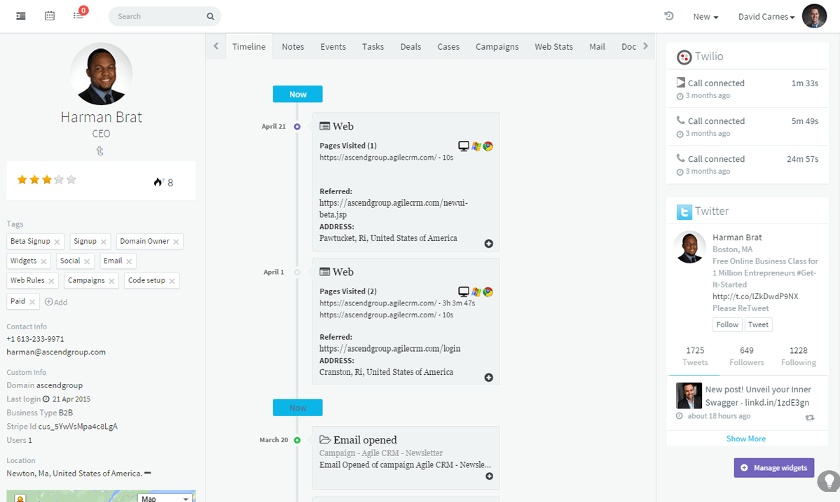Remove the Social tag
The width and height of the screenshot is (840, 502).
coord(87,261)
